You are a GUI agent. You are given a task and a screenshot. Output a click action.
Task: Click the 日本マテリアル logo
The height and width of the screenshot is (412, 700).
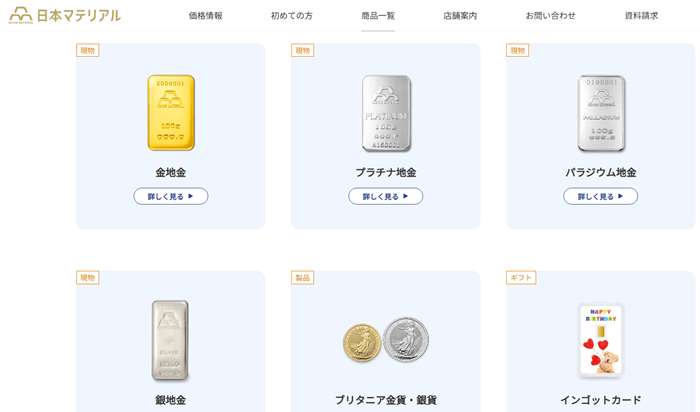point(64,15)
